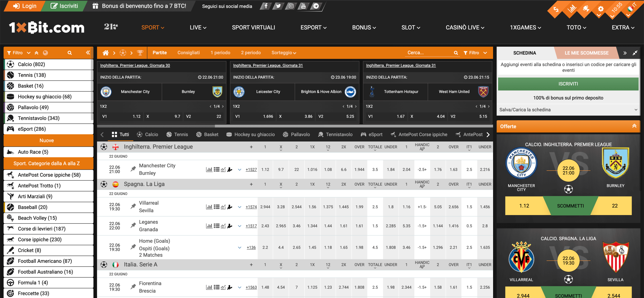Switch to LE MIE SCOMMESSE tab
The width and height of the screenshot is (644, 298).
coord(586,53)
